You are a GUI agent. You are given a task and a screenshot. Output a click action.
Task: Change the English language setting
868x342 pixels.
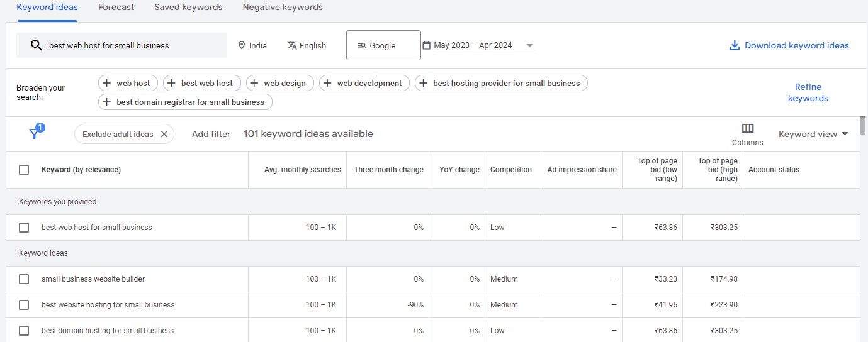click(x=307, y=45)
